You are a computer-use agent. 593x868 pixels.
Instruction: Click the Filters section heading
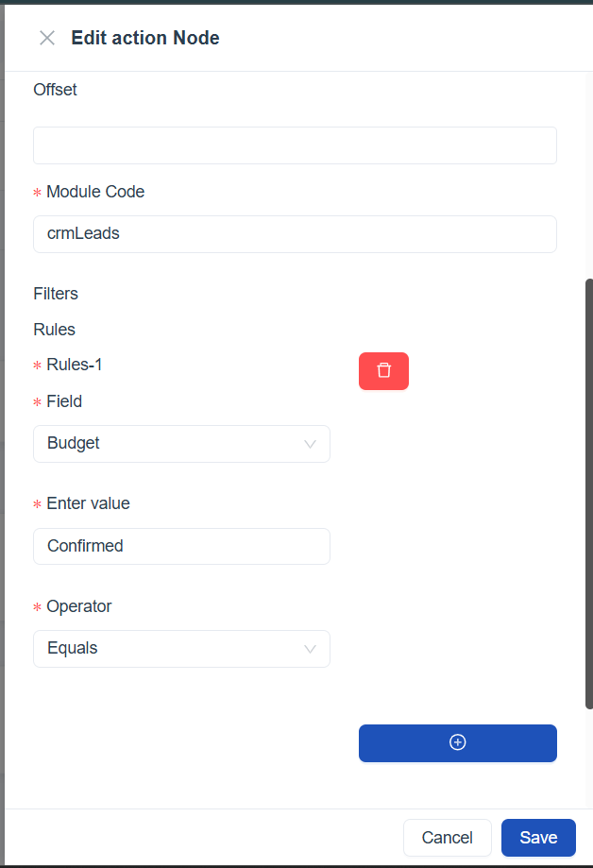click(56, 294)
